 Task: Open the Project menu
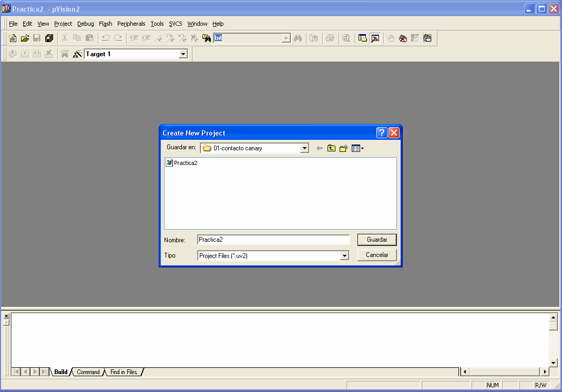click(63, 24)
